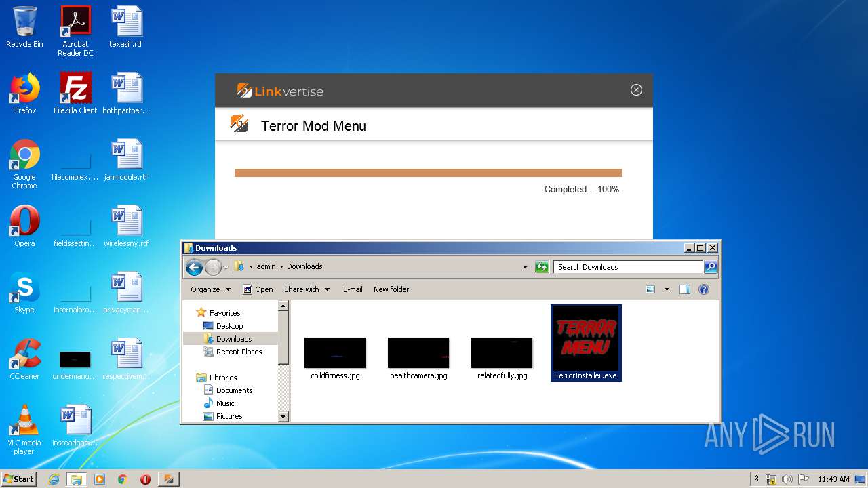868x488 pixels.
Task: Toggle the preview pane button
Action: click(x=685, y=289)
